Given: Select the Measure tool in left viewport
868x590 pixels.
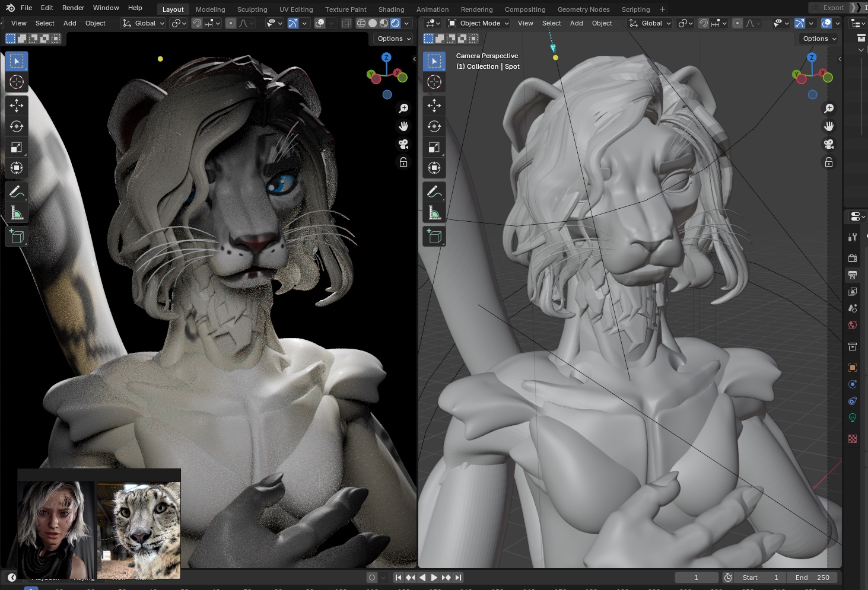Looking at the screenshot, I should click(x=17, y=212).
